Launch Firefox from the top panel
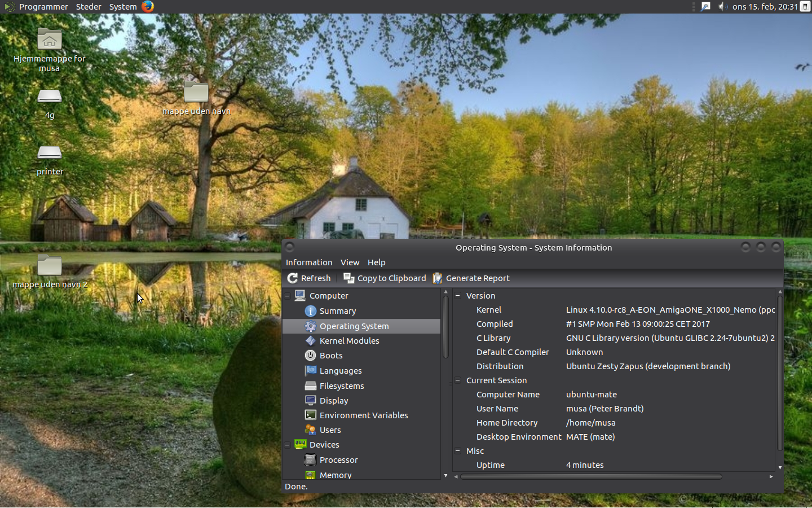This screenshot has width=812, height=508. (148, 6)
